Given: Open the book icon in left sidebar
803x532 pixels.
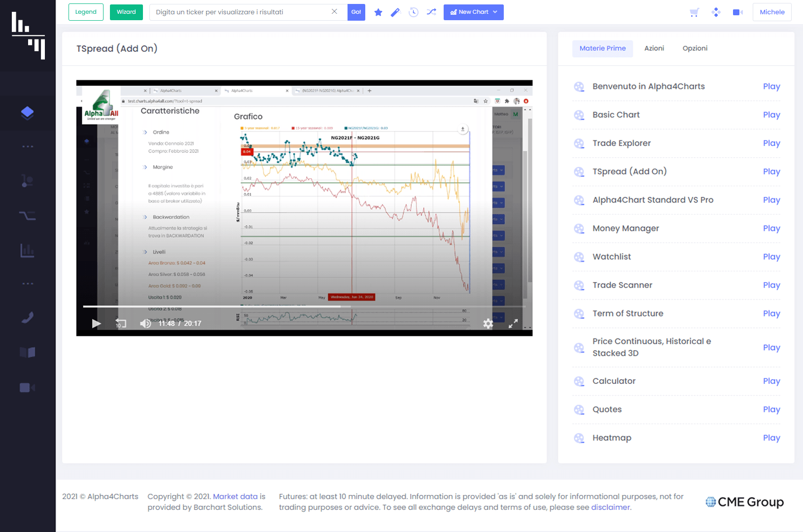Looking at the screenshot, I should (x=28, y=352).
